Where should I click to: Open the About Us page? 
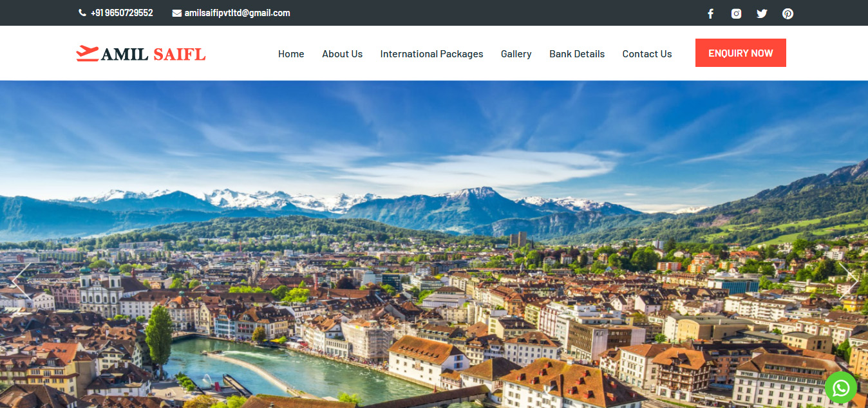point(342,54)
